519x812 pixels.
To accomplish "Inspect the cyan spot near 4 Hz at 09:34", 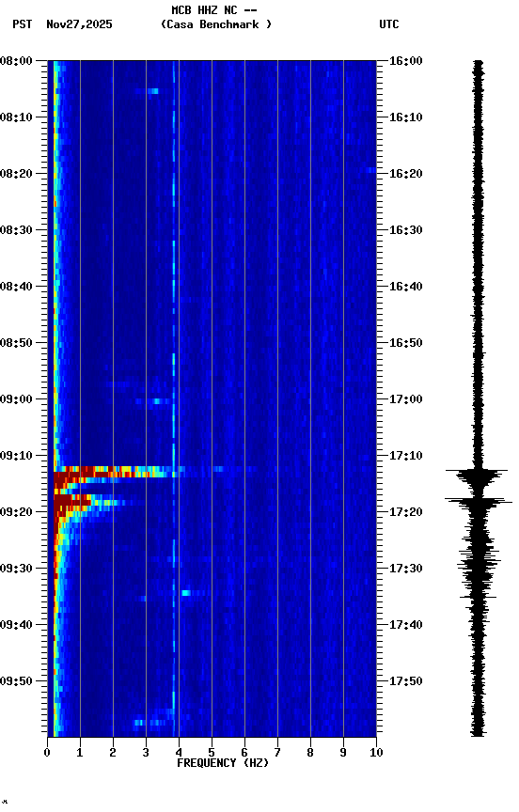I will 186,593.
